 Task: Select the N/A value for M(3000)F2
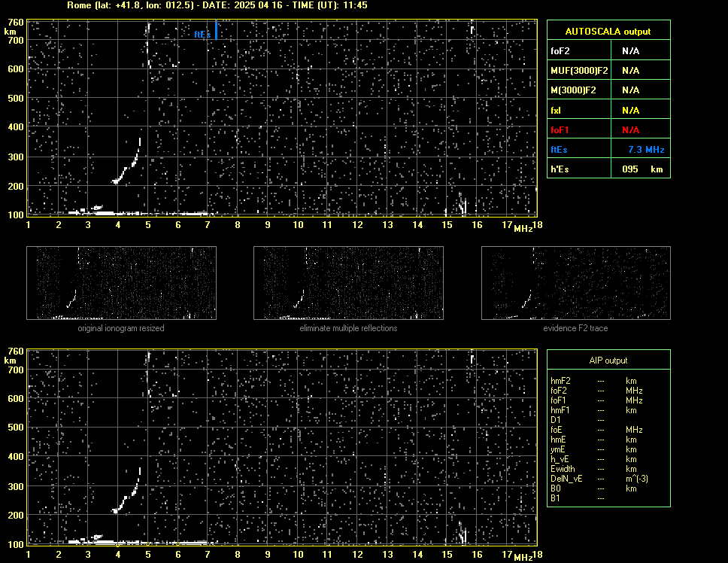(x=630, y=90)
